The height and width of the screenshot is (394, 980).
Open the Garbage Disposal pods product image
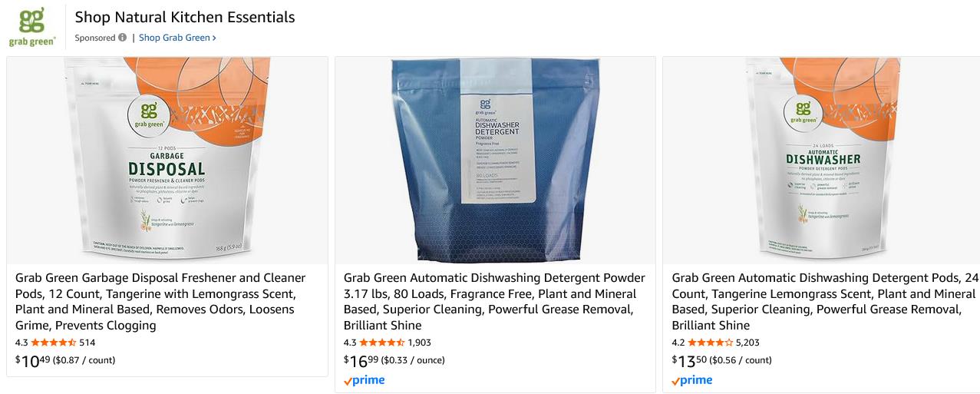point(167,161)
